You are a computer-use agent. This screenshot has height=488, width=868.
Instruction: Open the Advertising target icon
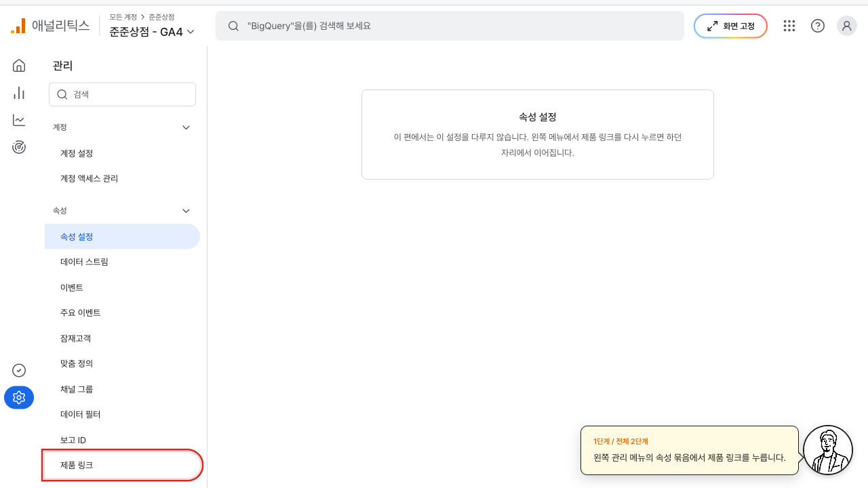pos(19,147)
